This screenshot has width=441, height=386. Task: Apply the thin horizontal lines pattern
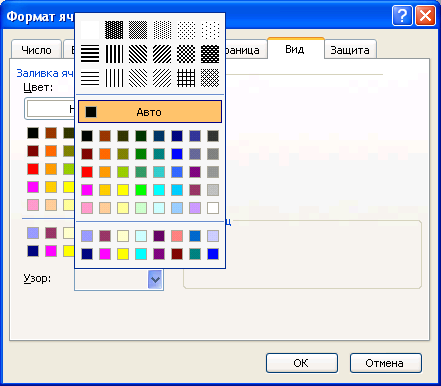coord(90,78)
